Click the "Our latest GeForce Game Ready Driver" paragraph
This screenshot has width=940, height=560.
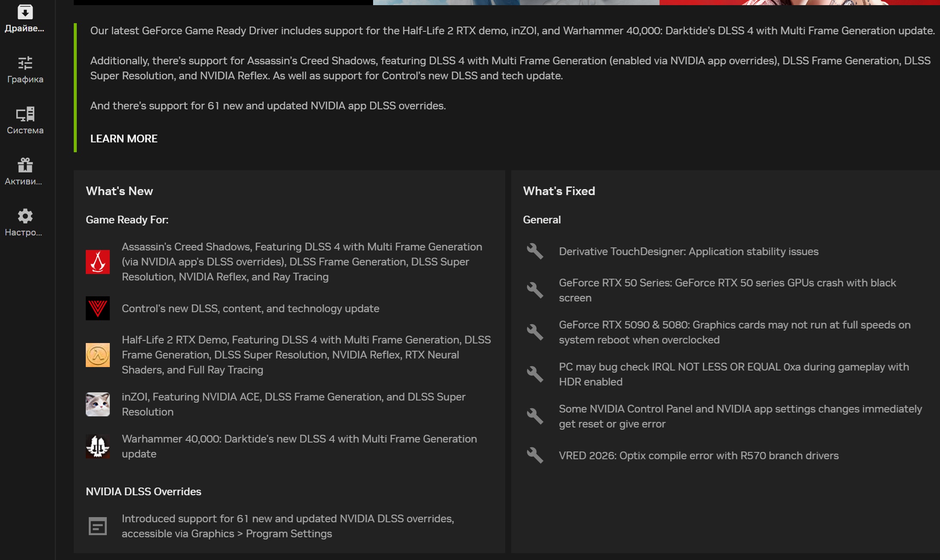(512, 31)
